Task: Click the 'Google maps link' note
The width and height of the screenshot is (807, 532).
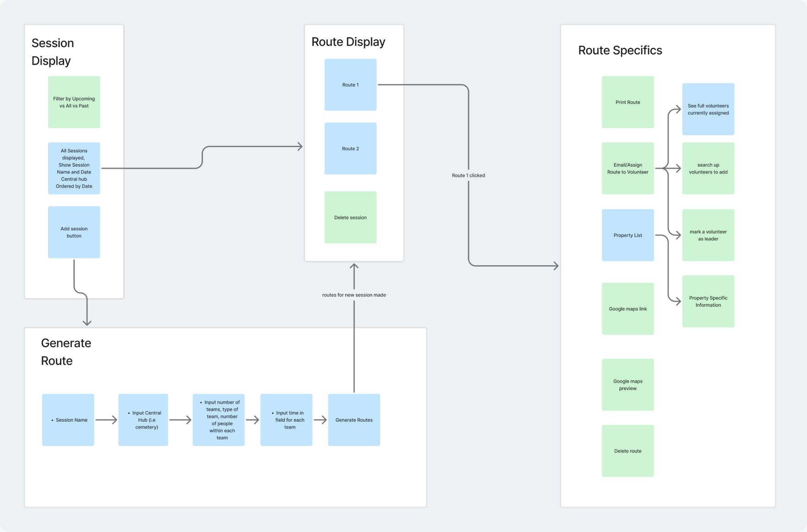Action: tap(628, 309)
